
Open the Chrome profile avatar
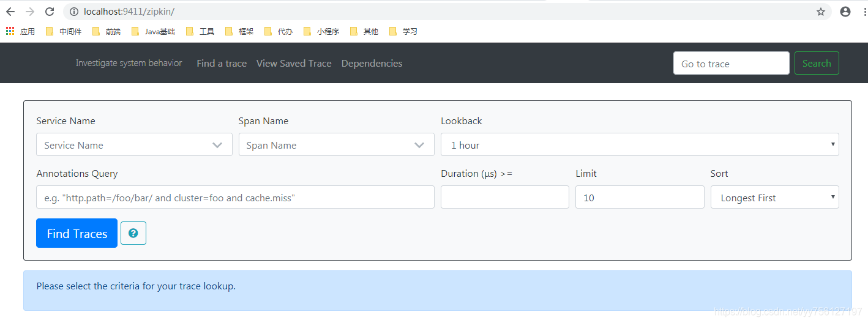845,12
